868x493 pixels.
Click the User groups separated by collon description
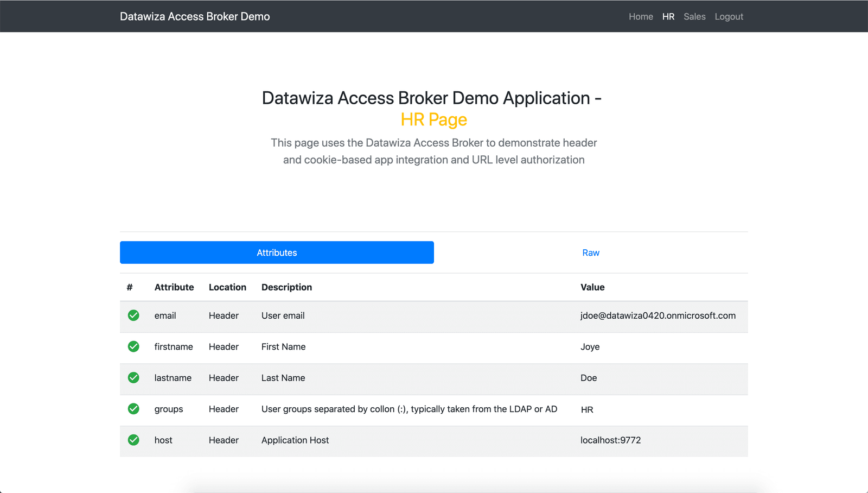coord(410,409)
